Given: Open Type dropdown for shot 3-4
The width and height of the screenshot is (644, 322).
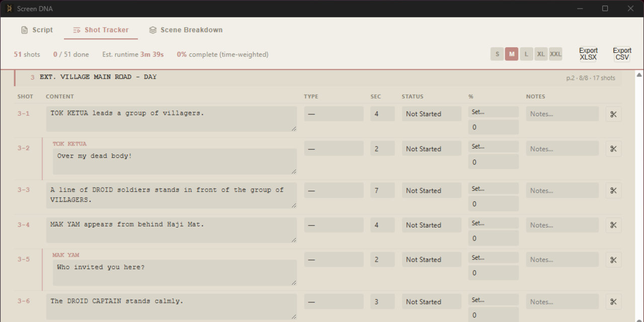Looking at the screenshot, I should [334, 225].
